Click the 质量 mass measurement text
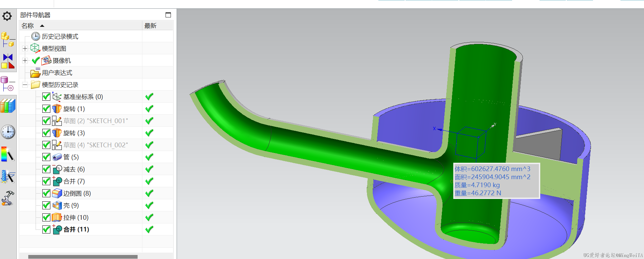This screenshot has height=259, width=644. [x=477, y=185]
